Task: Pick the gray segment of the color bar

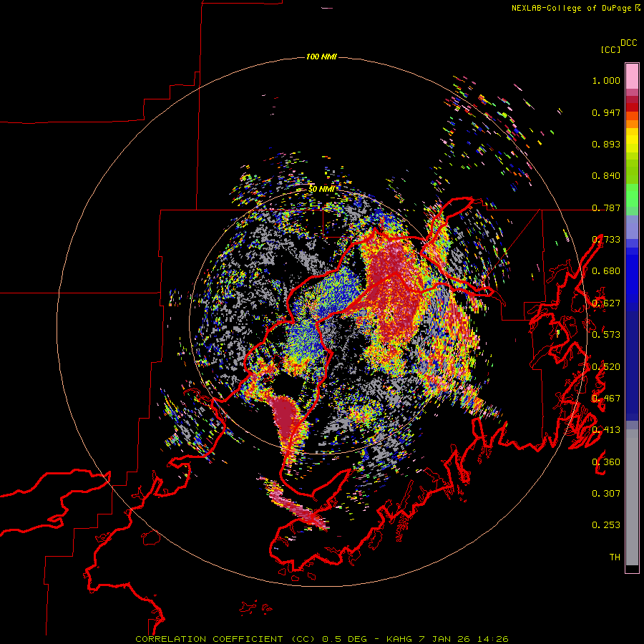Action: [x=632, y=497]
